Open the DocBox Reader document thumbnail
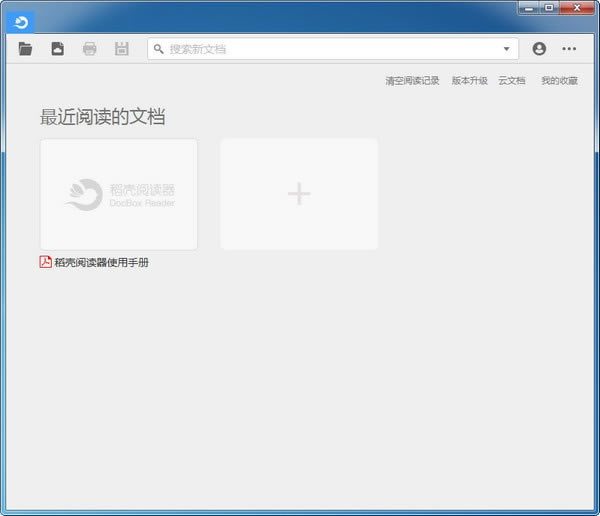The image size is (600, 516). point(119,194)
